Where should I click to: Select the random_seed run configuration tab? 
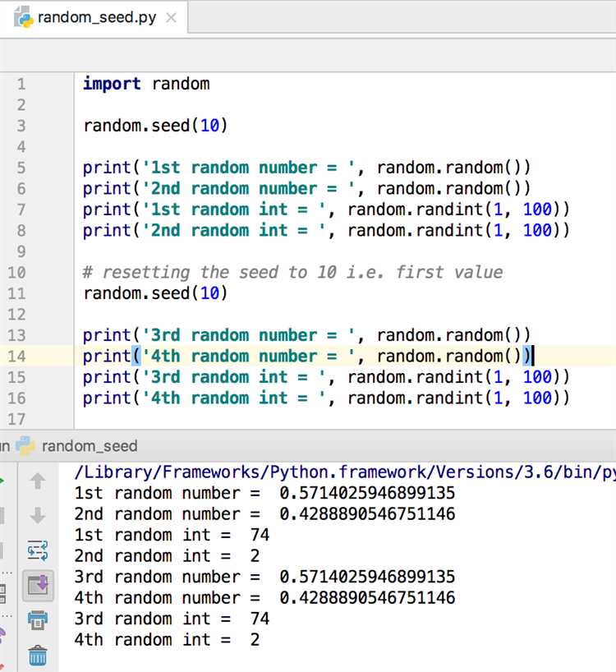tap(90, 446)
